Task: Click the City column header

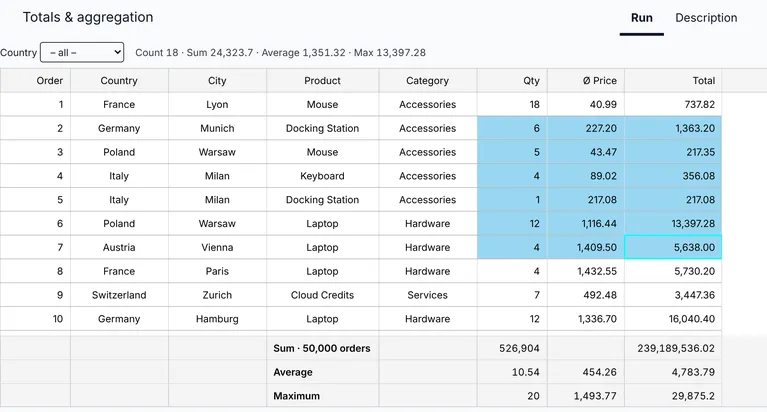Action: point(218,81)
